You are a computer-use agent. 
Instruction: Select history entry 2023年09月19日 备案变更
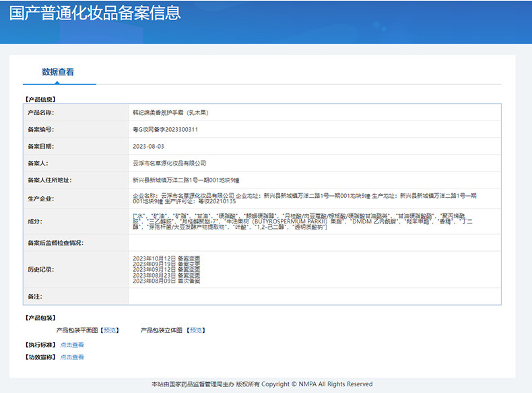[166, 264]
